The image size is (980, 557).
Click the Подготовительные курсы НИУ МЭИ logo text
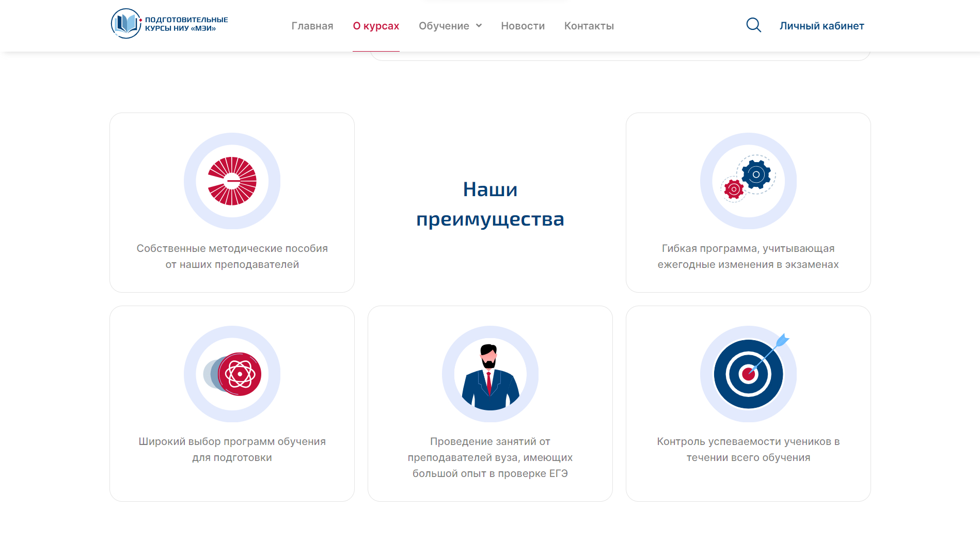point(186,24)
